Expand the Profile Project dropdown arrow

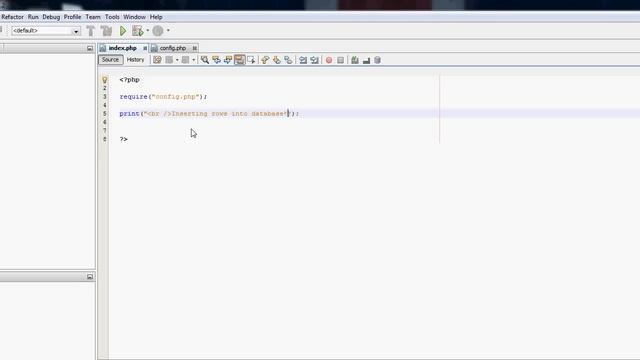pos(168,31)
